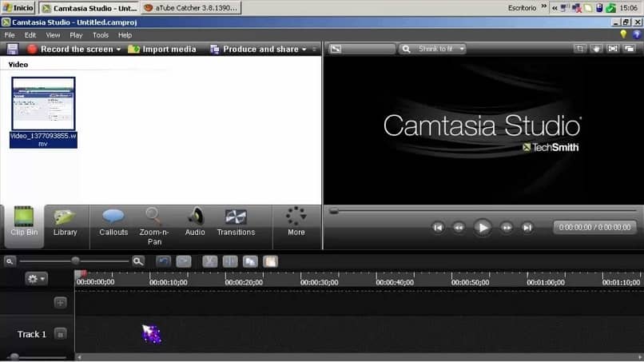Click the crop mode icon in preview toolbar
This screenshot has width=644, height=362.
coord(579,49)
